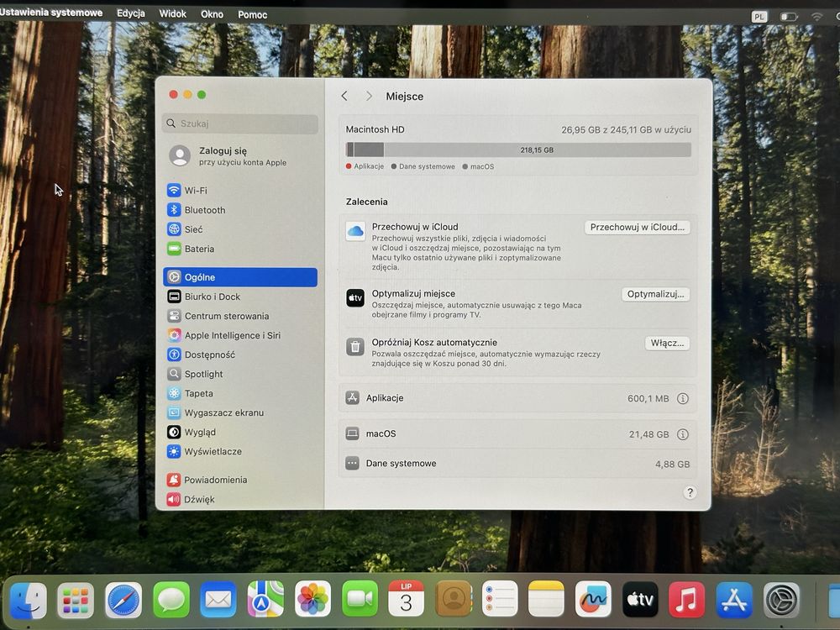Click the battery status icon in menu bar

tap(789, 17)
